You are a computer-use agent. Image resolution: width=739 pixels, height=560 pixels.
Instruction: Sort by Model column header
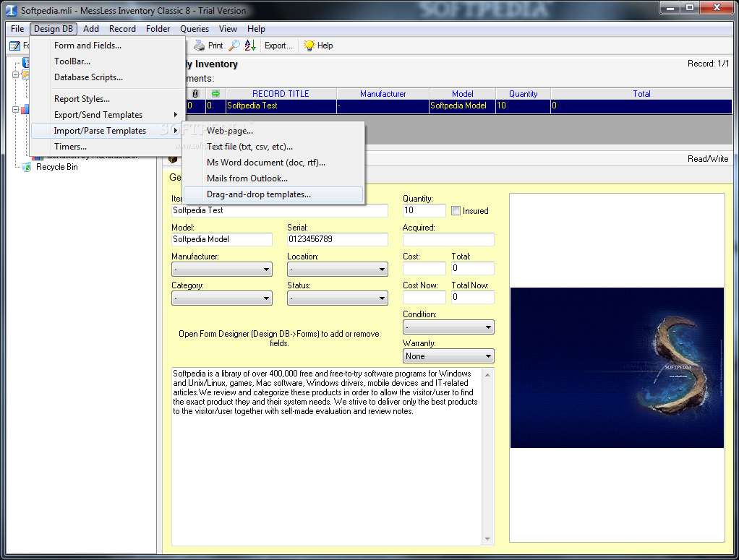(x=462, y=94)
